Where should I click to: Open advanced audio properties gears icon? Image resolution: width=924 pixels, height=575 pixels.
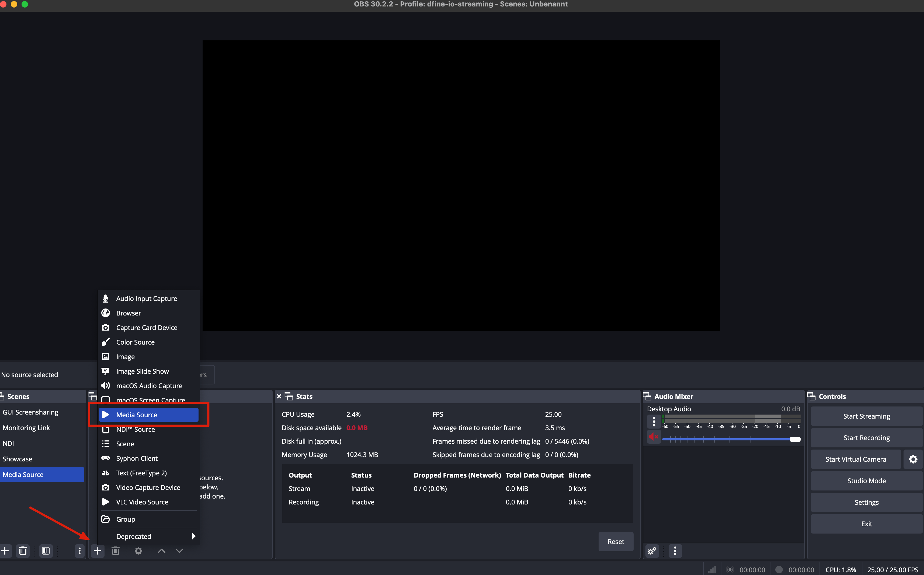click(652, 551)
